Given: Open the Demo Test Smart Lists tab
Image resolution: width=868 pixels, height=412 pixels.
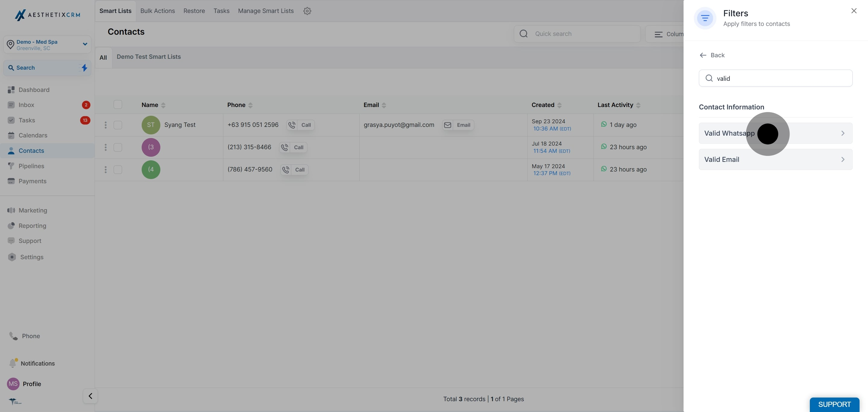Looking at the screenshot, I should point(149,57).
